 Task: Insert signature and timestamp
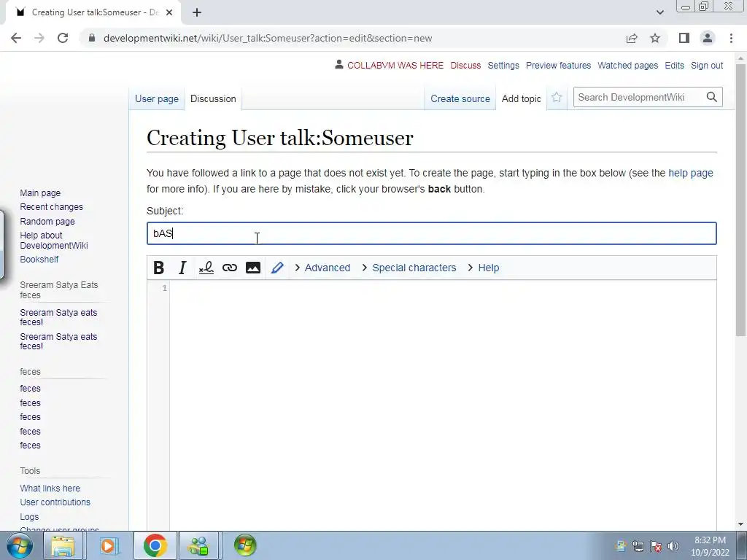click(206, 268)
